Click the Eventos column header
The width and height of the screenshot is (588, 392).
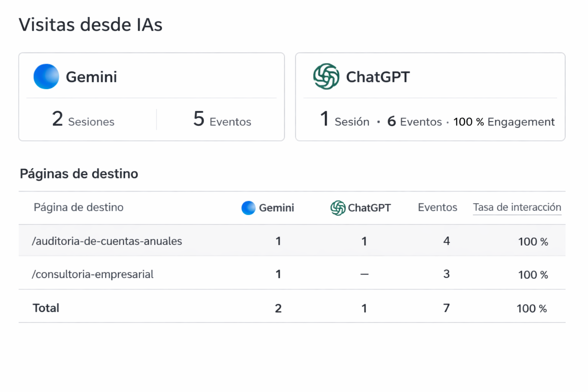437,207
